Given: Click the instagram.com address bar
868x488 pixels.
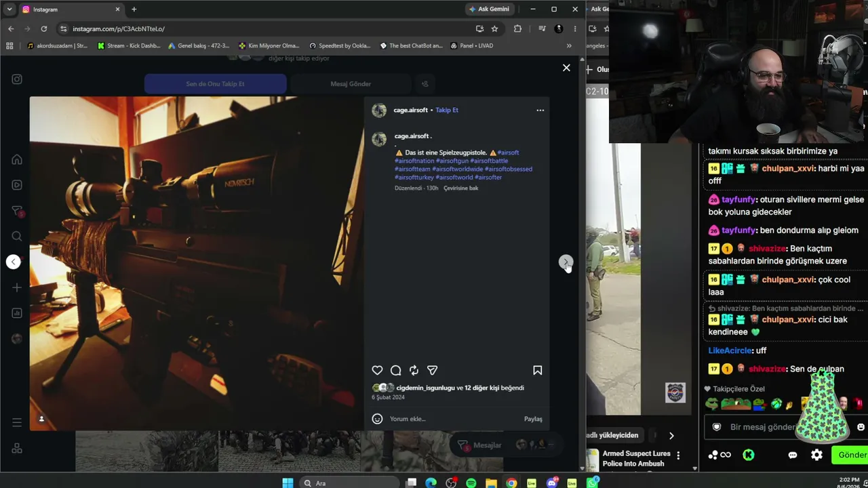Looking at the screenshot, I should coord(264,28).
